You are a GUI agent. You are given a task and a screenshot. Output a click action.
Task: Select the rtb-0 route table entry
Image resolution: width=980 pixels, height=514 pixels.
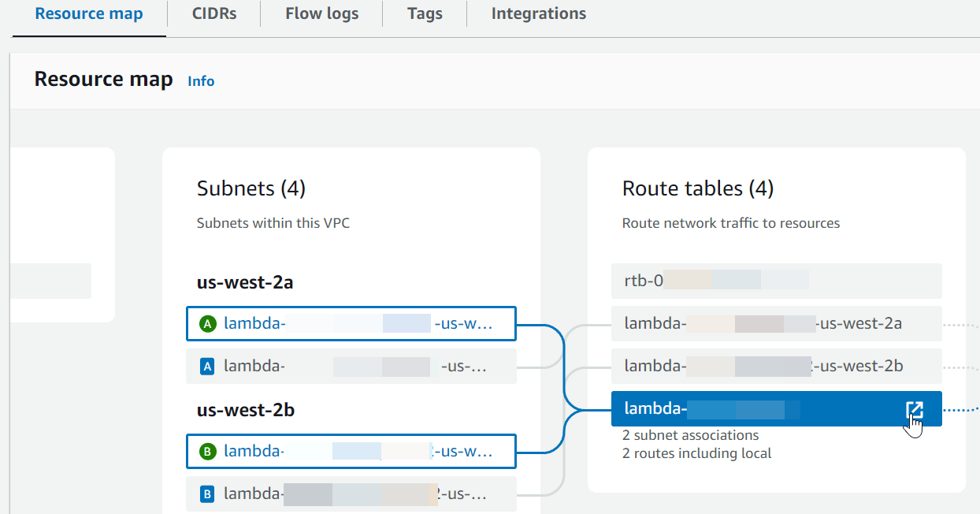[x=776, y=281]
